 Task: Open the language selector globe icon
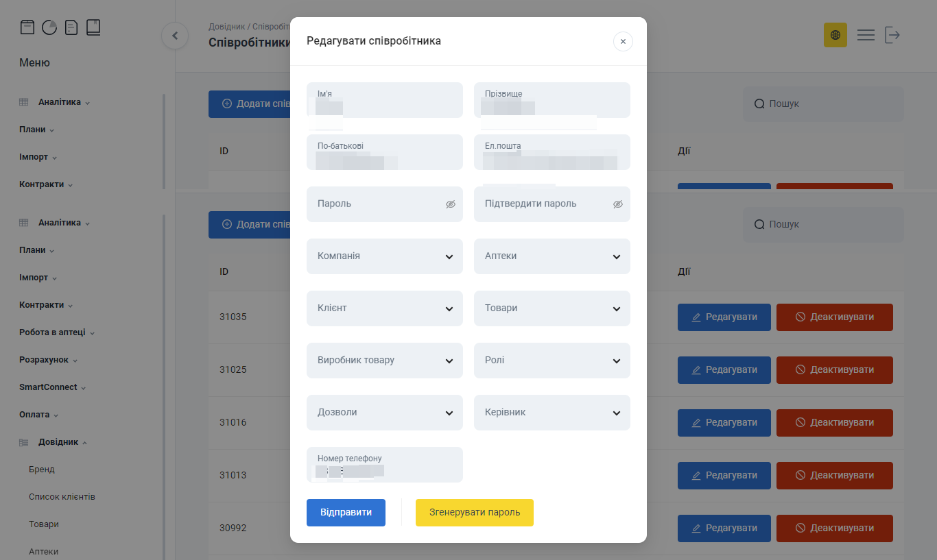pyautogui.click(x=835, y=34)
